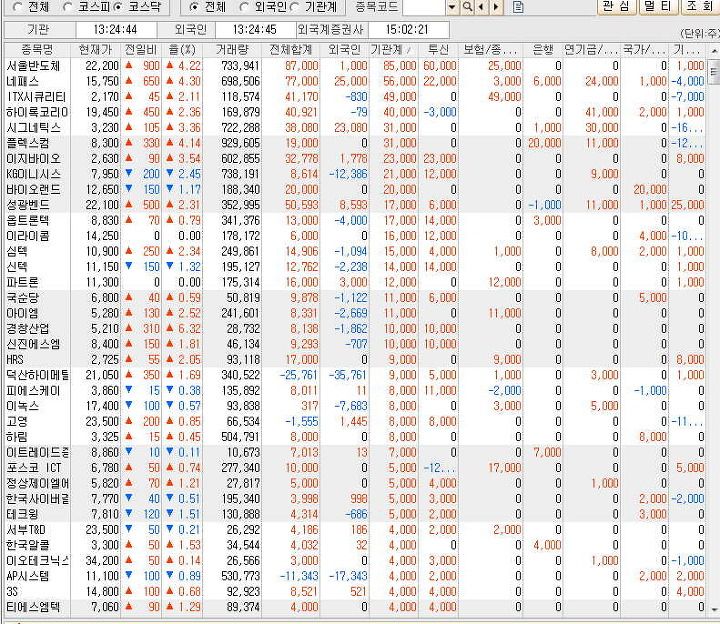Select the 하림 stock name
Image resolution: width=720 pixels, height=624 pixels.
17,437
